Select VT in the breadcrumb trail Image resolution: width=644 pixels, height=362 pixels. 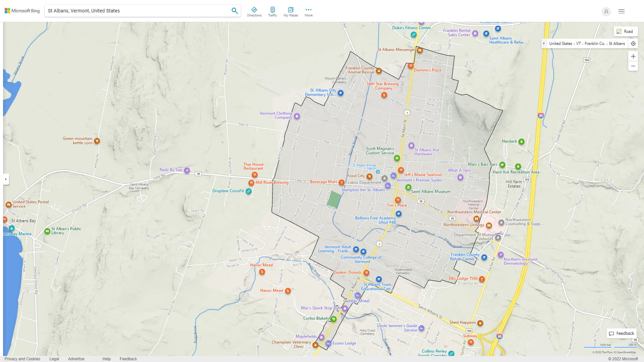[578, 43]
